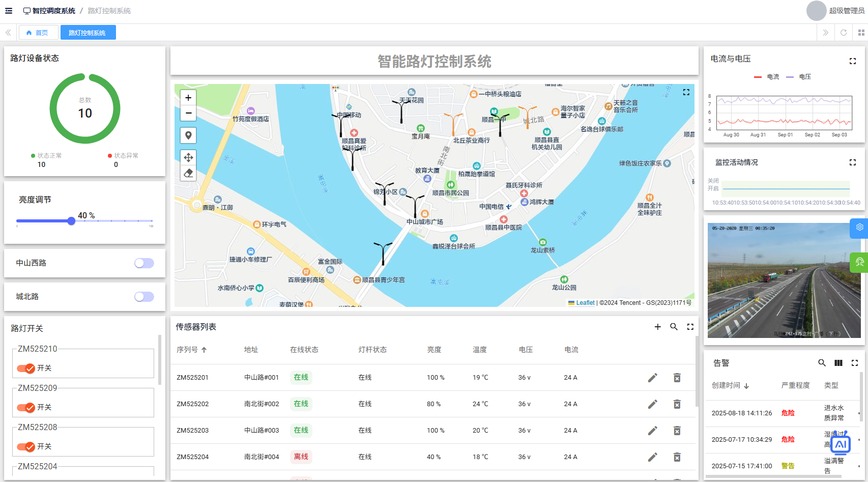Fullscreen the 电流与电压 chart panel
Screen dimensions: 868x482
853,61
